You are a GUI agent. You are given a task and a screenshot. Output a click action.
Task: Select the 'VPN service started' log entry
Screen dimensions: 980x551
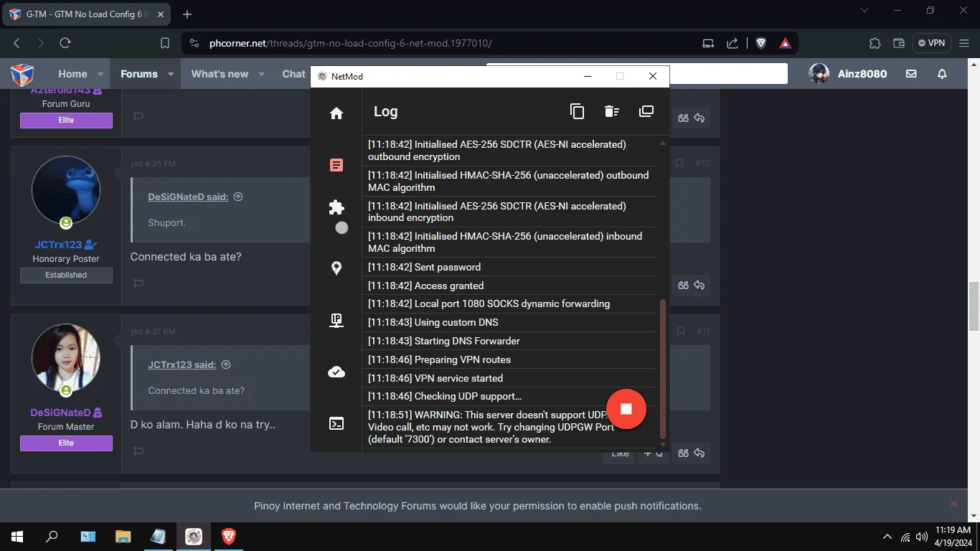click(509, 378)
